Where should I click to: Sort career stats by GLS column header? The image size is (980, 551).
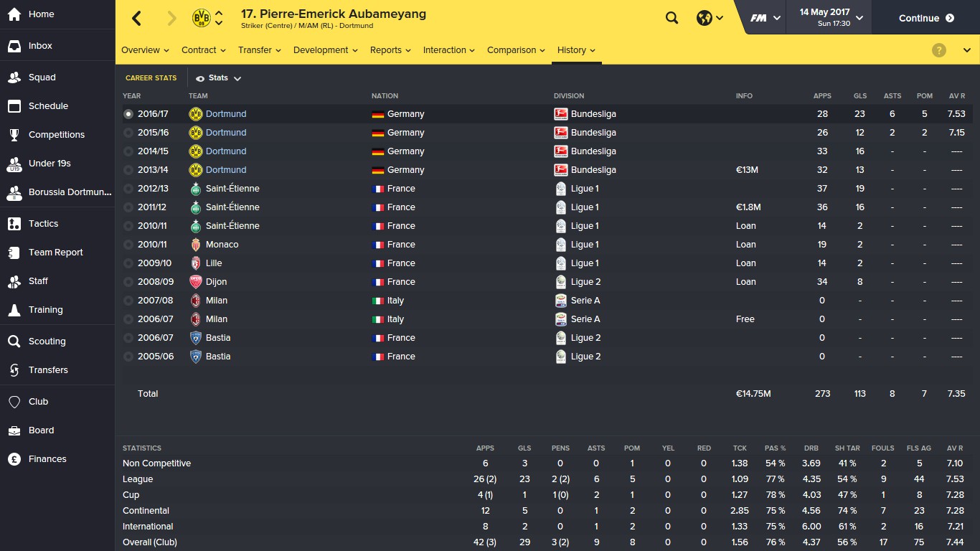[x=859, y=96]
